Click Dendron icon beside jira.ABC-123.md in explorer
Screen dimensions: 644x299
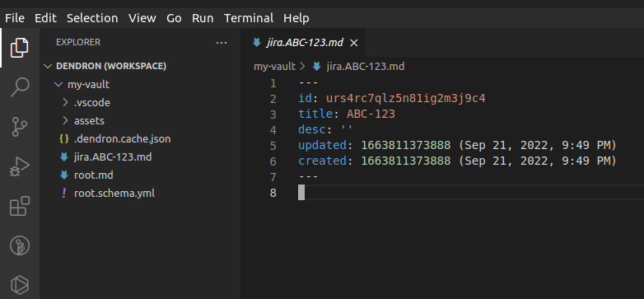pyautogui.click(x=63, y=157)
